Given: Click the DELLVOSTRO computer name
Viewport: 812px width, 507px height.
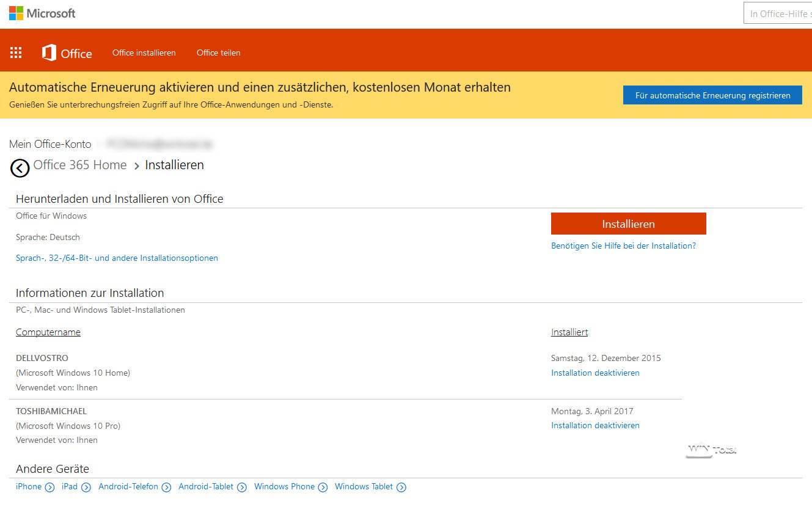Looking at the screenshot, I should pos(42,358).
